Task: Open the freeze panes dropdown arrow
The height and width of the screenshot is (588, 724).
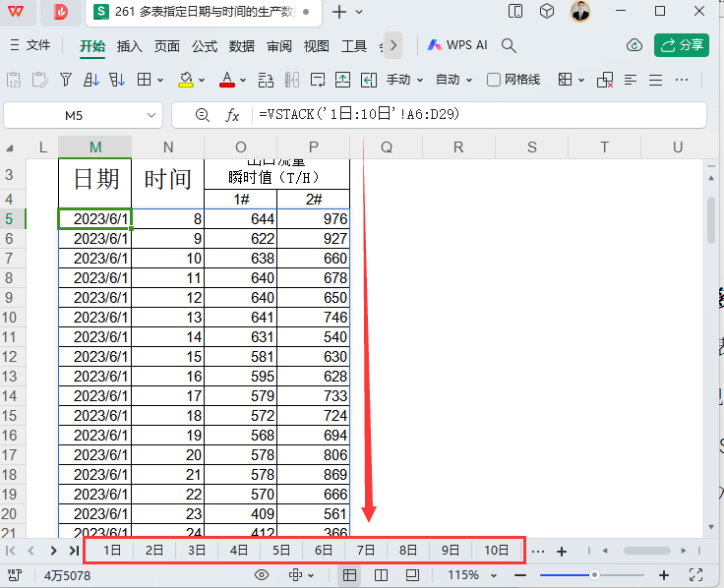Action: (581, 81)
